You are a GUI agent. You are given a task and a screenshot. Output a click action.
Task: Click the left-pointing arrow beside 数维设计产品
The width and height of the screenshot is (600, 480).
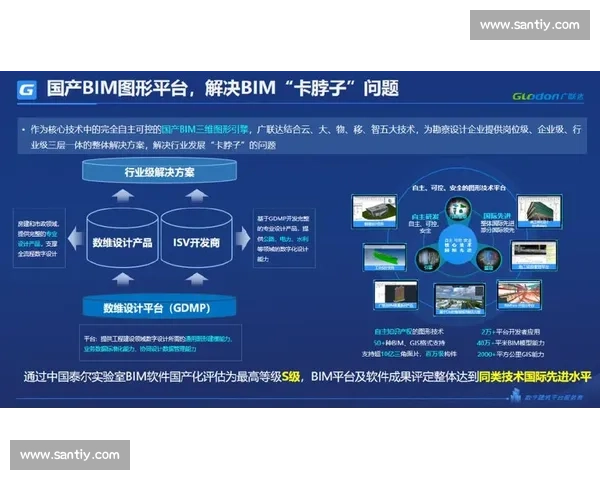pos(75,238)
